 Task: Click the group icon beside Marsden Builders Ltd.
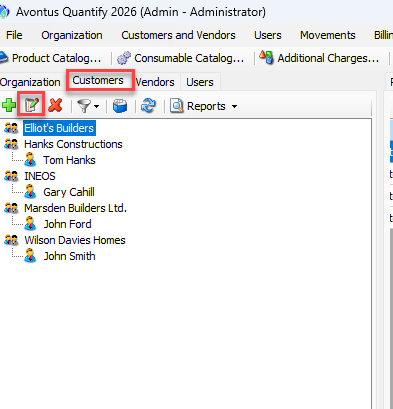coord(11,208)
